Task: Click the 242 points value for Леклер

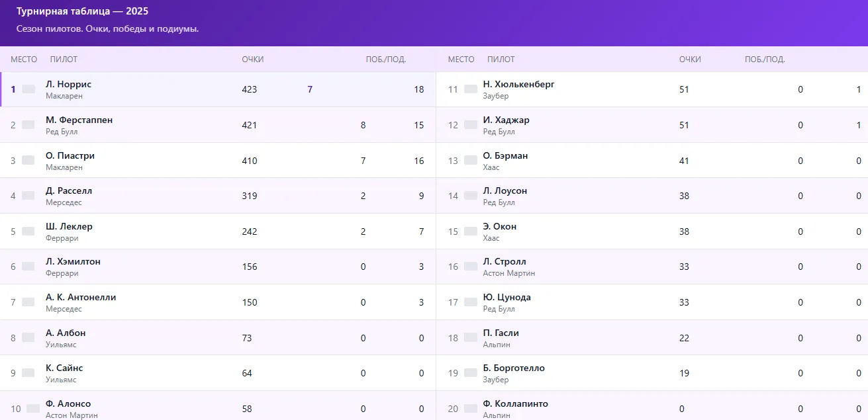Action: 250,231
